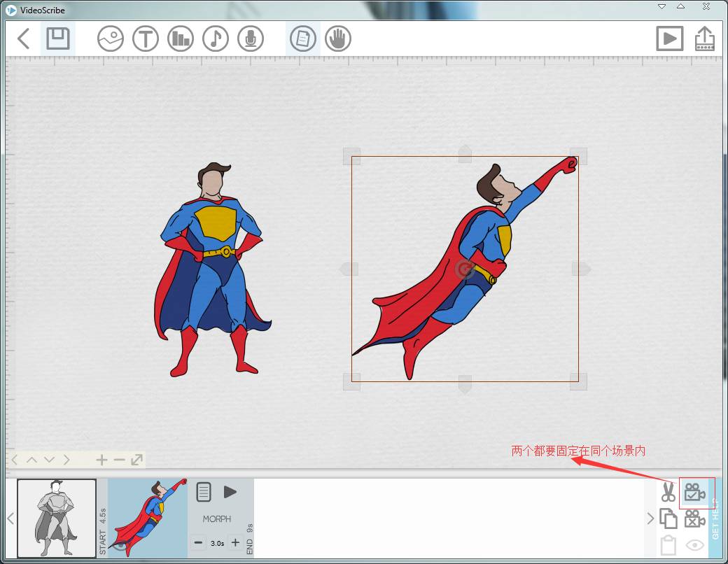The width and height of the screenshot is (728, 564).
Task: Grab the top-left resize handle of the selection
Action: [351, 157]
